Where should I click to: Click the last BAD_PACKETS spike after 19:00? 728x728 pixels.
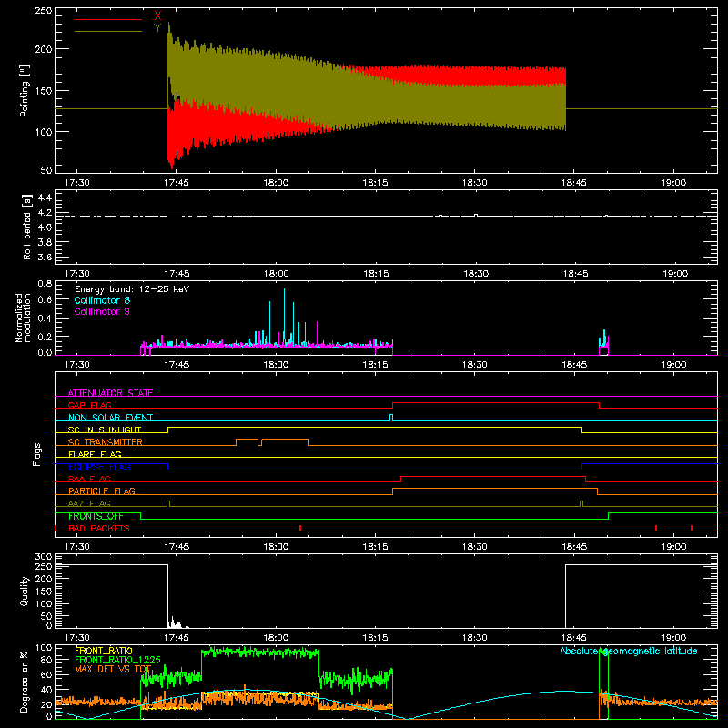point(692,528)
